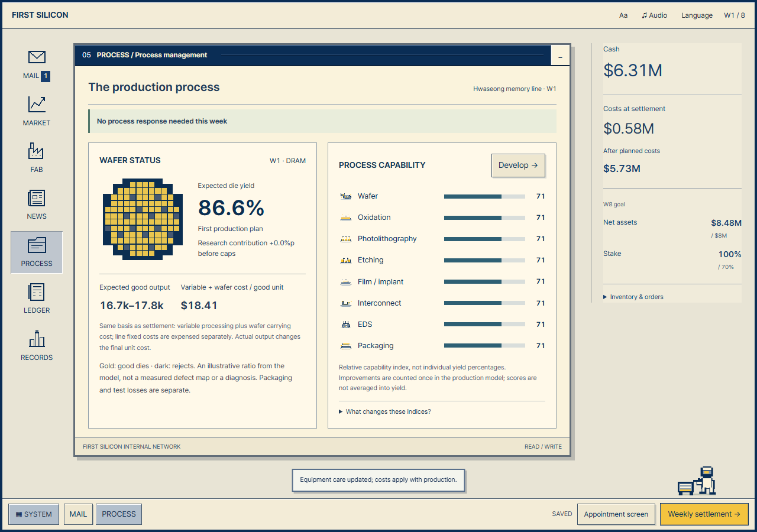Click the mail unread count badge
Screen dimensions: 757x532
(x=46, y=76)
